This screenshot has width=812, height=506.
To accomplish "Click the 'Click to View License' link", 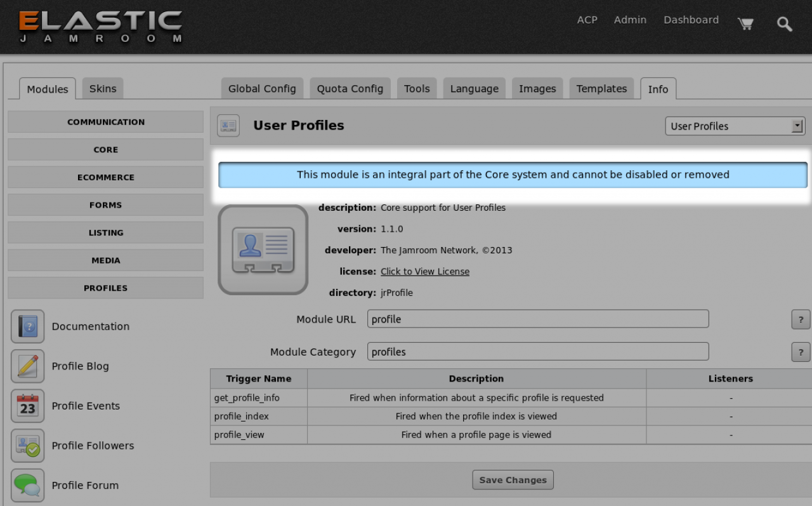I will [x=425, y=272].
